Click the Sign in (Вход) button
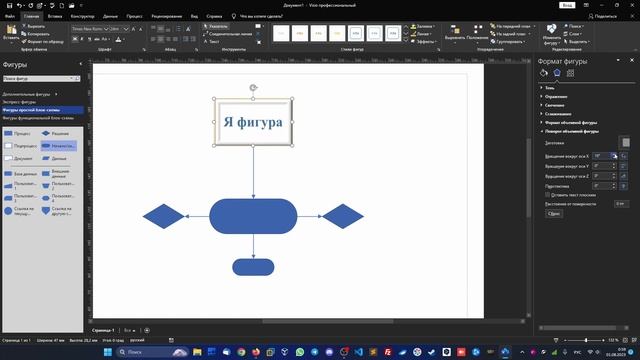 click(567, 5)
